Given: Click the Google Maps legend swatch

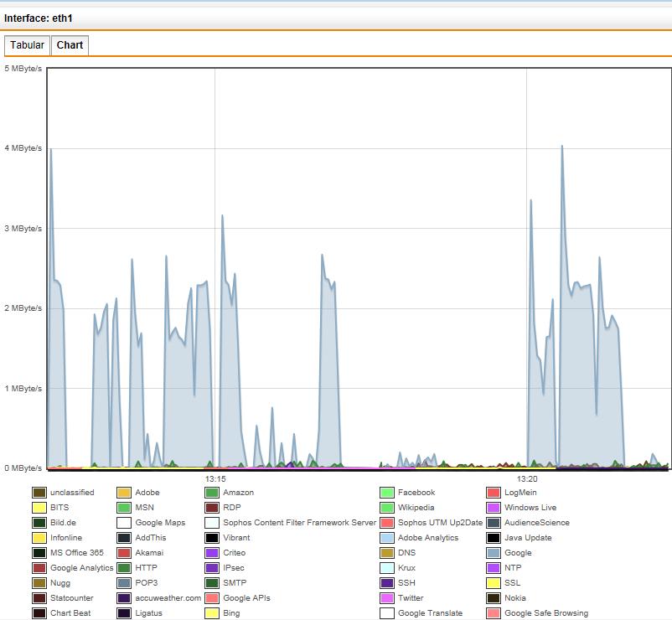Looking at the screenshot, I should pyautogui.click(x=124, y=523).
